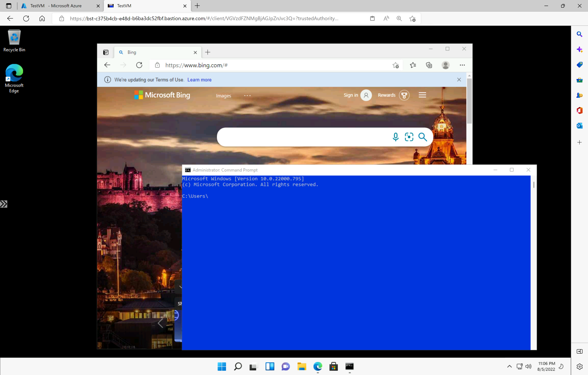Click the Bing microphone search icon

[x=395, y=136]
